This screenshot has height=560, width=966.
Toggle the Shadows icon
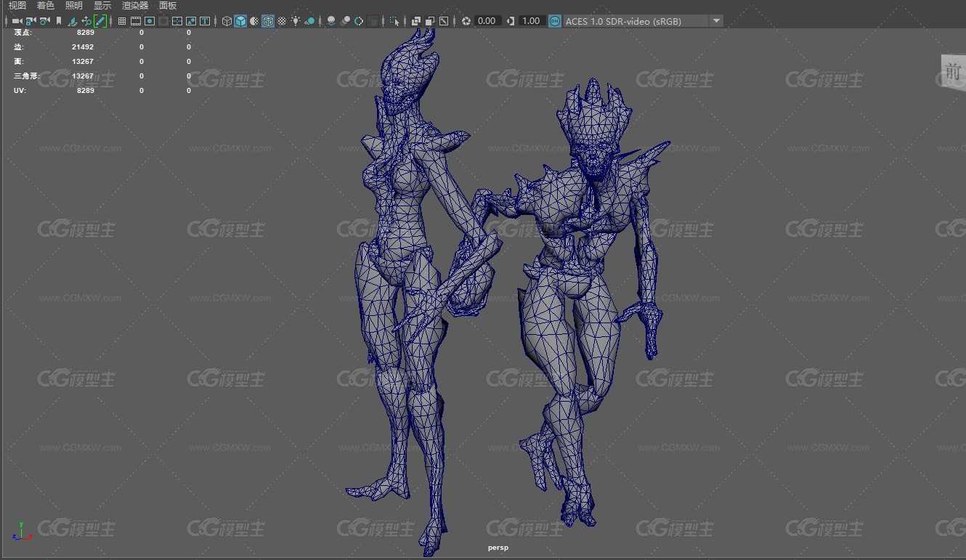309,21
